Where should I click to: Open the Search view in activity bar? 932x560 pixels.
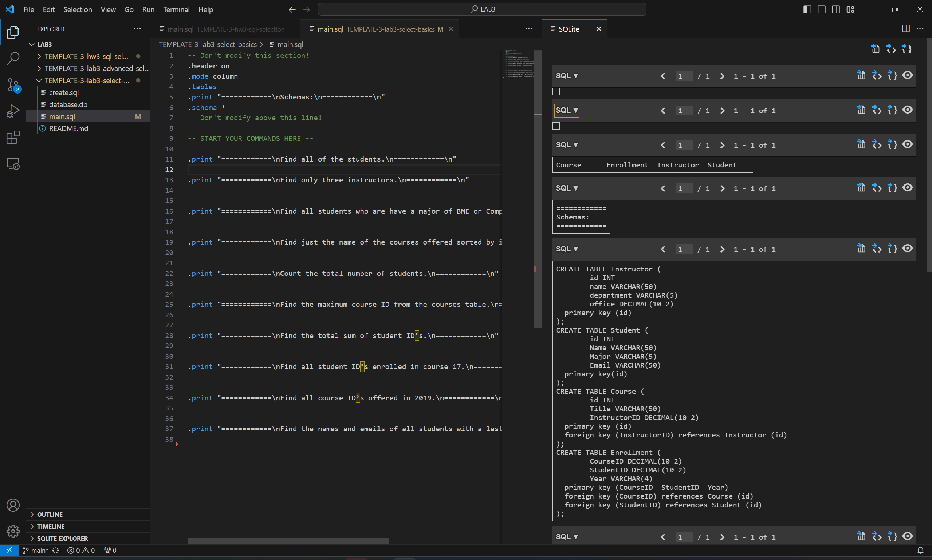[13, 58]
